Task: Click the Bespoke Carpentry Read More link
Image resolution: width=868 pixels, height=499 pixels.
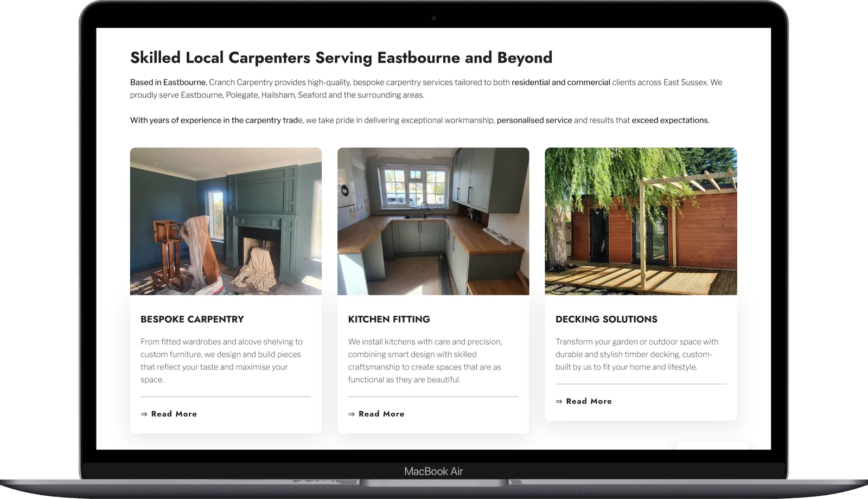Action: coord(169,414)
